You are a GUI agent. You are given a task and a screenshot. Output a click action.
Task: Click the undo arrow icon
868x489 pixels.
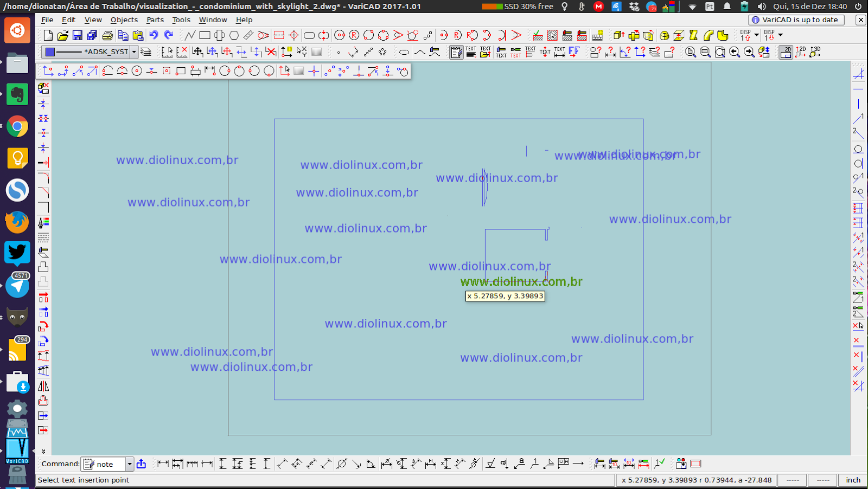click(x=154, y=35)
